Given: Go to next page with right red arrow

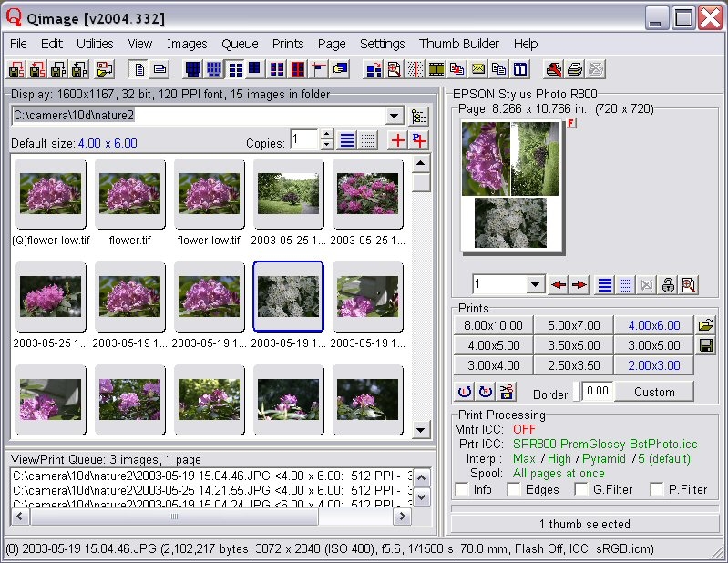Looking at the screenshot, I should click(x=579, y=285).
